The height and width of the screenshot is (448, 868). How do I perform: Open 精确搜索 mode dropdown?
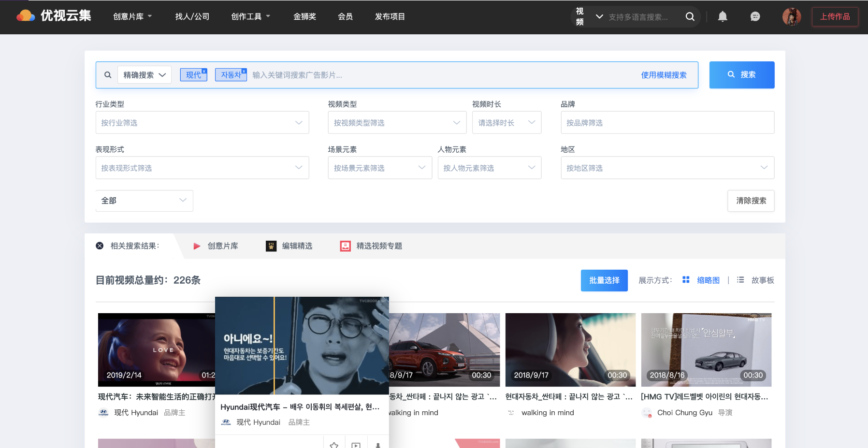click(145, 75)
